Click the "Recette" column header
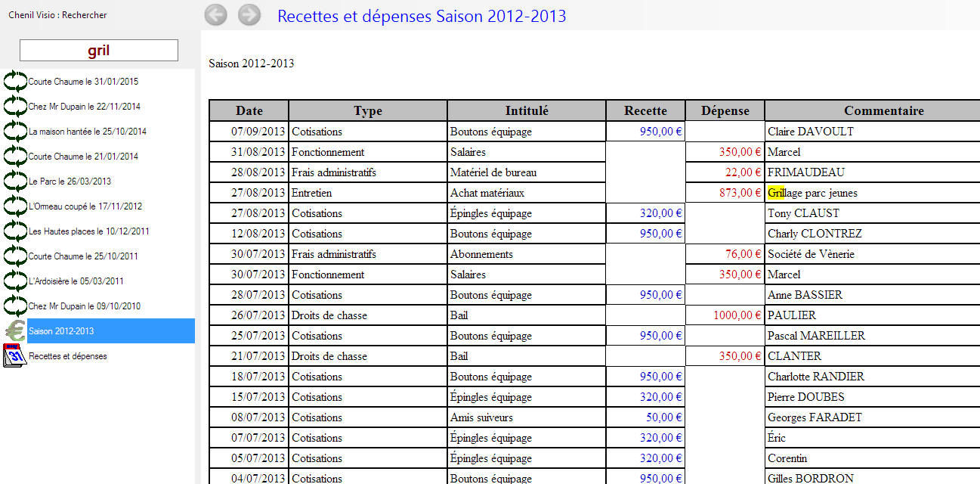The height and width of the screenshot is (484, 980). 645,110
